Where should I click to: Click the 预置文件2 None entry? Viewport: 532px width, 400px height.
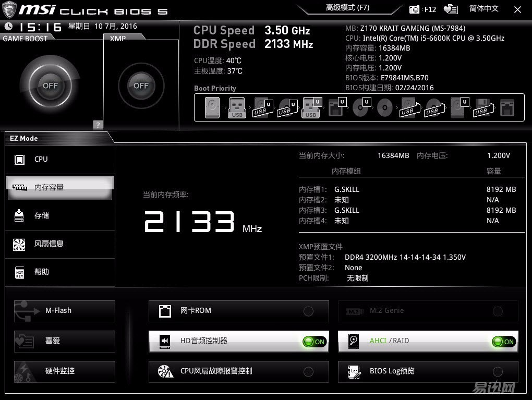353,268
